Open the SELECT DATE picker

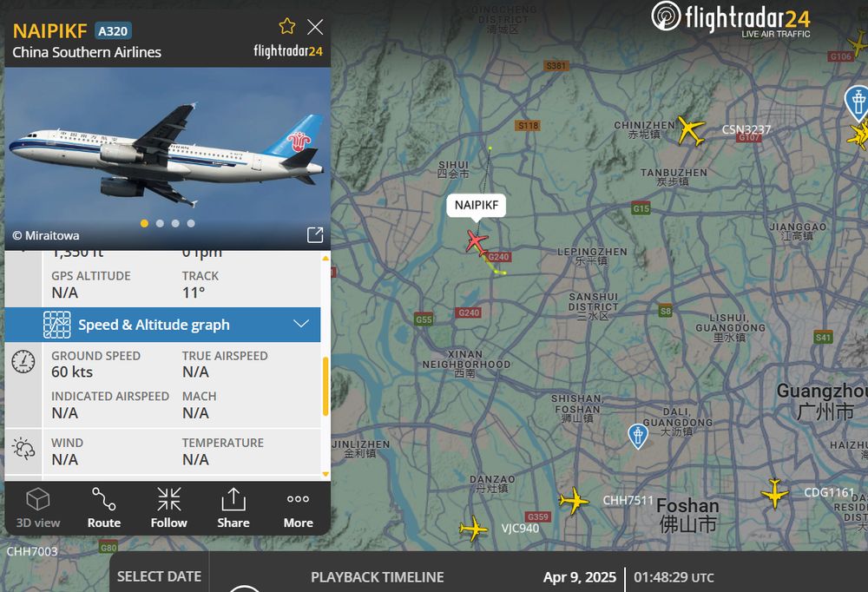(x=160, y=576)
